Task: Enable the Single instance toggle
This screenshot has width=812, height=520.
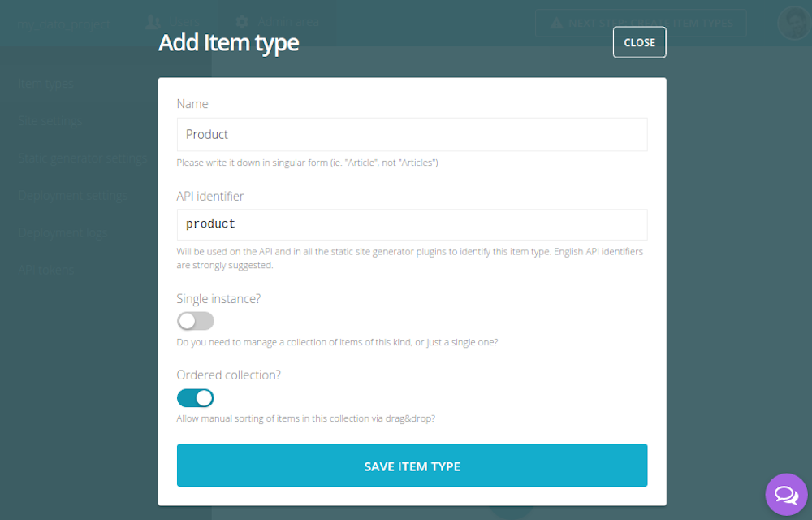Action: click(195, 321)
